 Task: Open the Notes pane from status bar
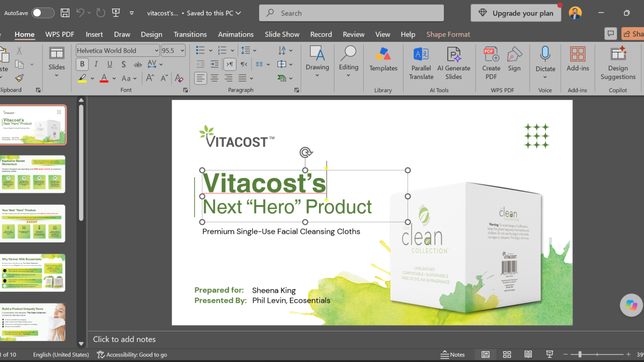(453, 354)
